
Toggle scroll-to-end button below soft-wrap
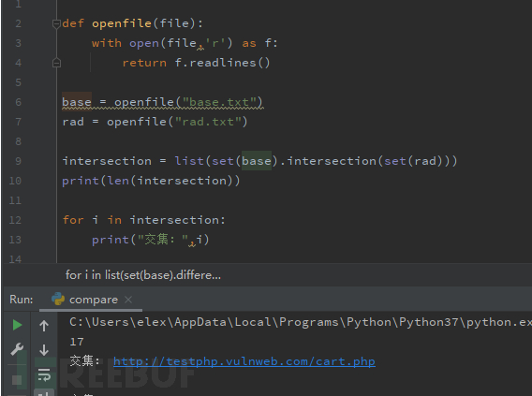pyautogui.click(x=44, y=392)
